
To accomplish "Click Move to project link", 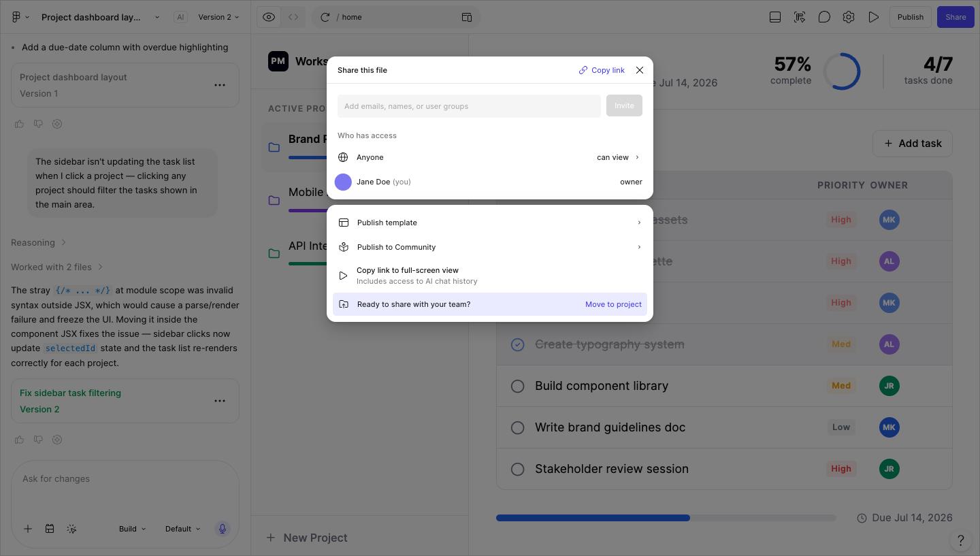I will point(613,304).
